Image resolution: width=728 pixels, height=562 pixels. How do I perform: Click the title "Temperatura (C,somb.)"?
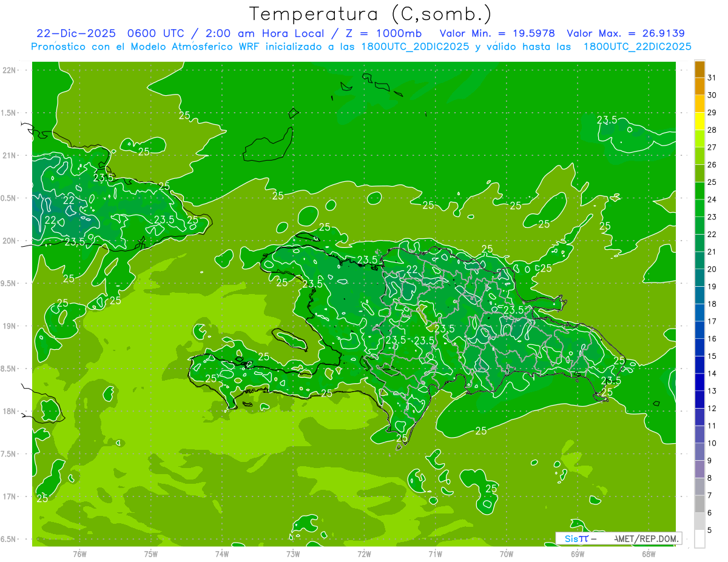click(371, 14)
